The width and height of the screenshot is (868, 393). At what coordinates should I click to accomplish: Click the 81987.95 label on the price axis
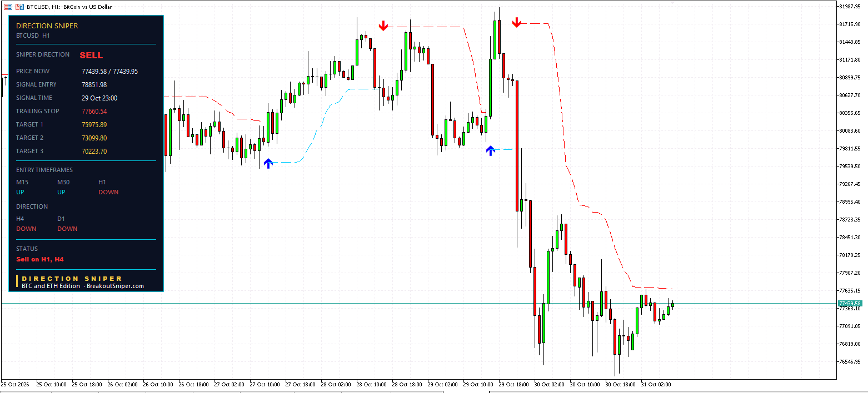(x=850, y=7)
